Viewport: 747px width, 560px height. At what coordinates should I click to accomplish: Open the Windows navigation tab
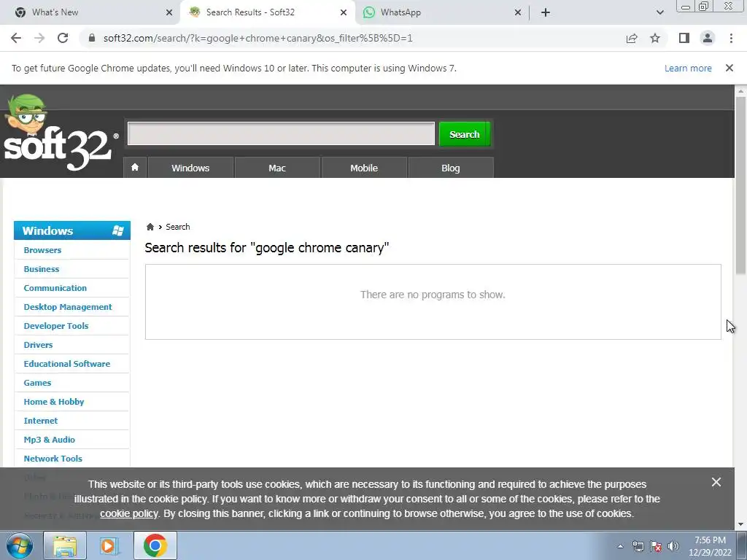coord(190,168)
